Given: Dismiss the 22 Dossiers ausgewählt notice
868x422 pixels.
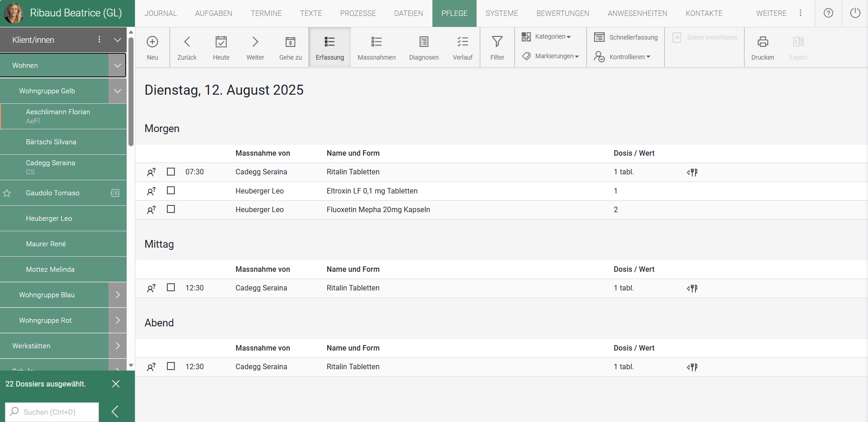Looking at the screenshot, I should (116, 384).
